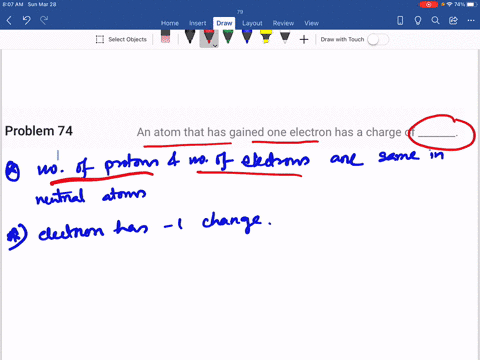Tap the mobile view icon
This screenshot has height=360, width=480.
pyautogui.click(x=400, y=21)
